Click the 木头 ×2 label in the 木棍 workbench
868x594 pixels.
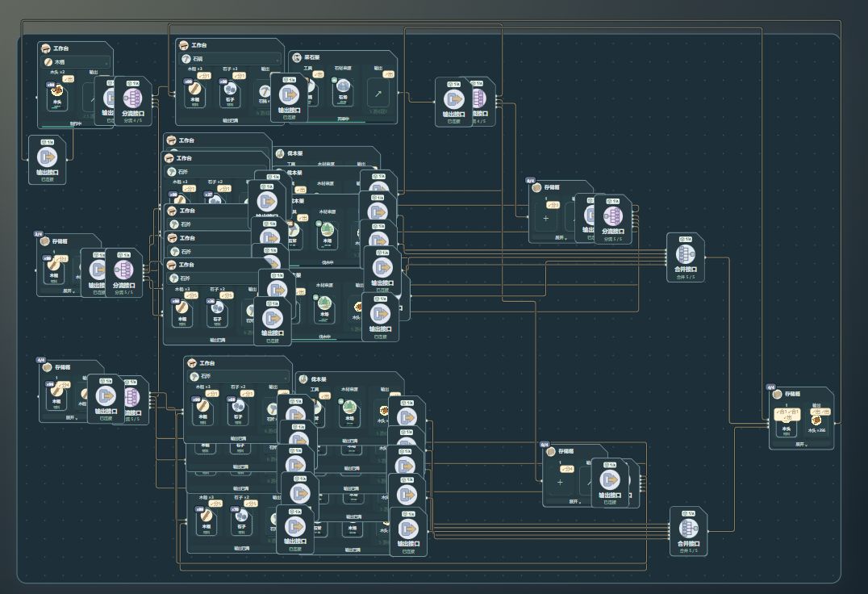click(x=57, y=72)
